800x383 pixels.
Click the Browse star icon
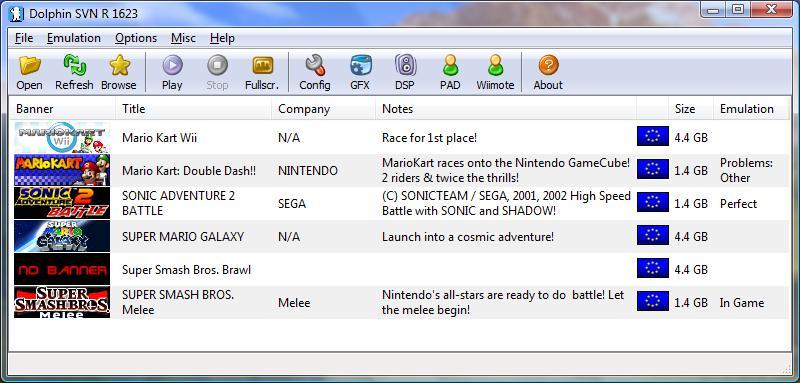pos(119,65)
